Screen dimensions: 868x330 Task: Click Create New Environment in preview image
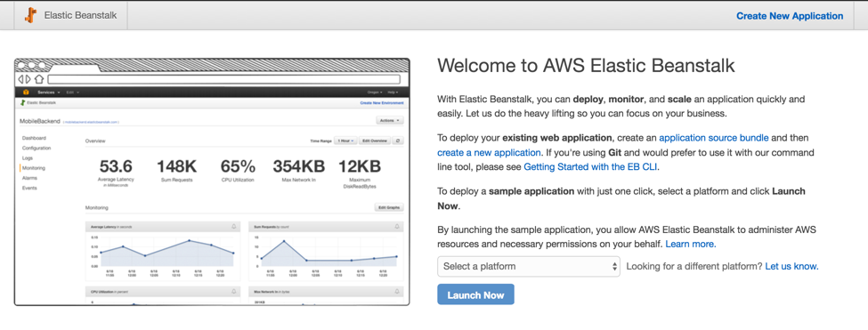click(x=382, y=103)
